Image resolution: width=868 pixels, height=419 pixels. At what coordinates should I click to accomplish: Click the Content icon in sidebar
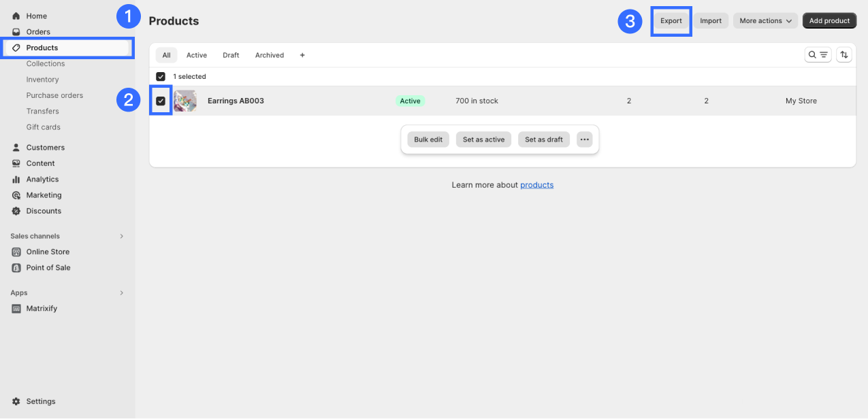coord(16,163)
